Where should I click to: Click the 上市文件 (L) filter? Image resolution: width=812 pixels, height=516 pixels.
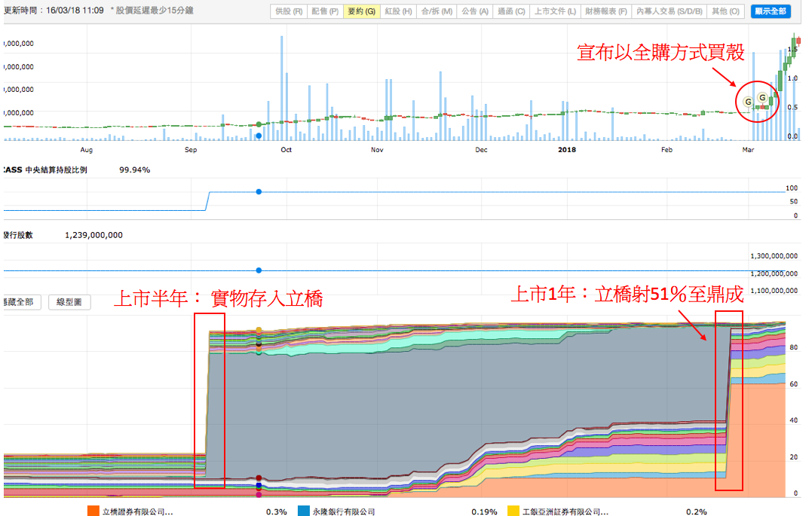[x=555, y=12]
